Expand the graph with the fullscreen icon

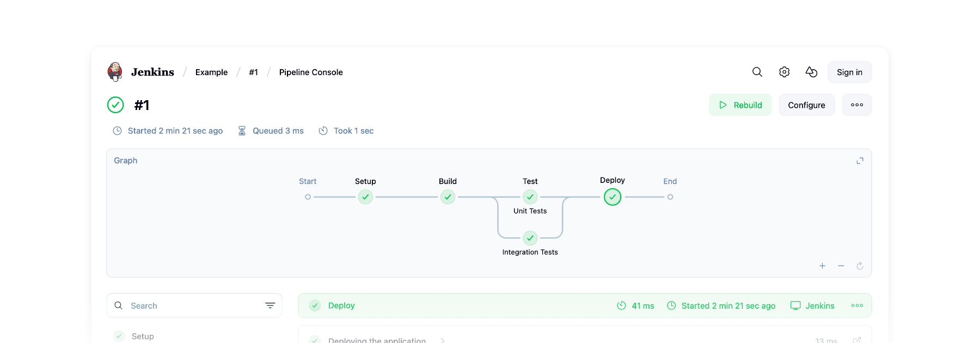(x=859, y=161)
